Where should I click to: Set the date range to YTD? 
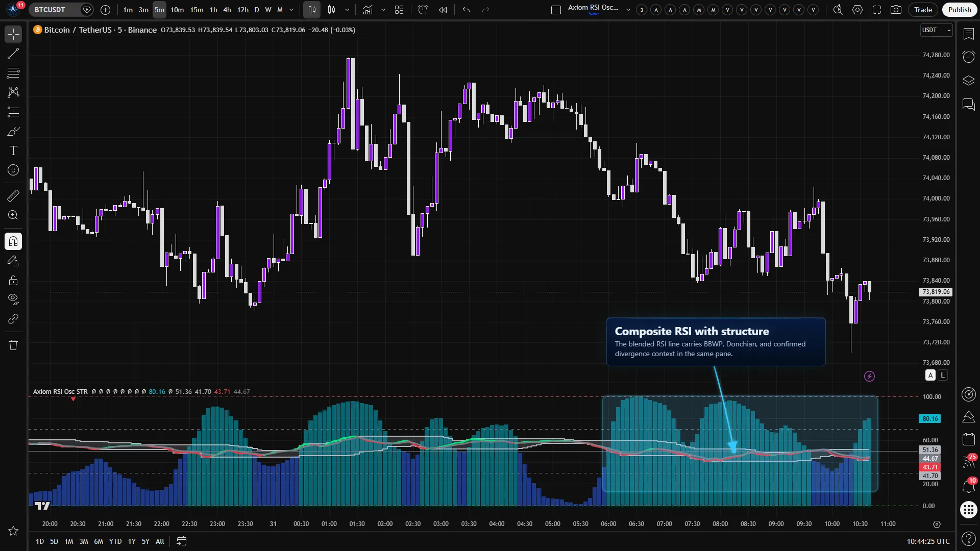pyautogui.click(x=115, y=541)
